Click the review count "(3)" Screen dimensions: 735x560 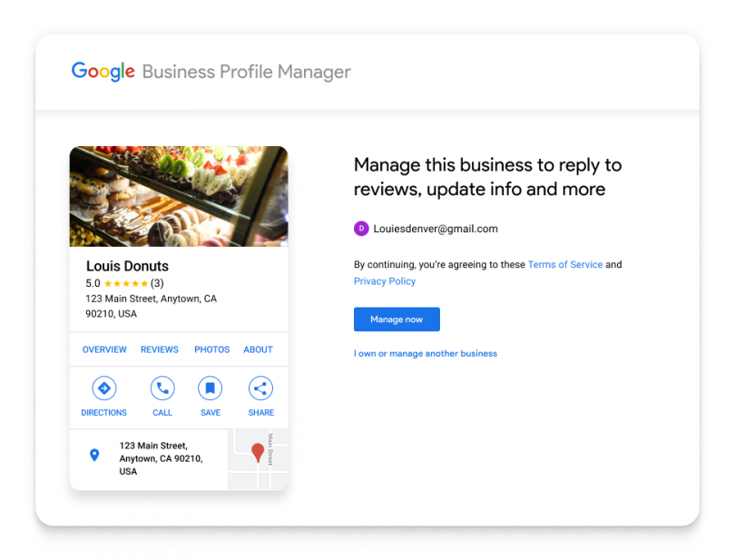(x=156, y=283)
